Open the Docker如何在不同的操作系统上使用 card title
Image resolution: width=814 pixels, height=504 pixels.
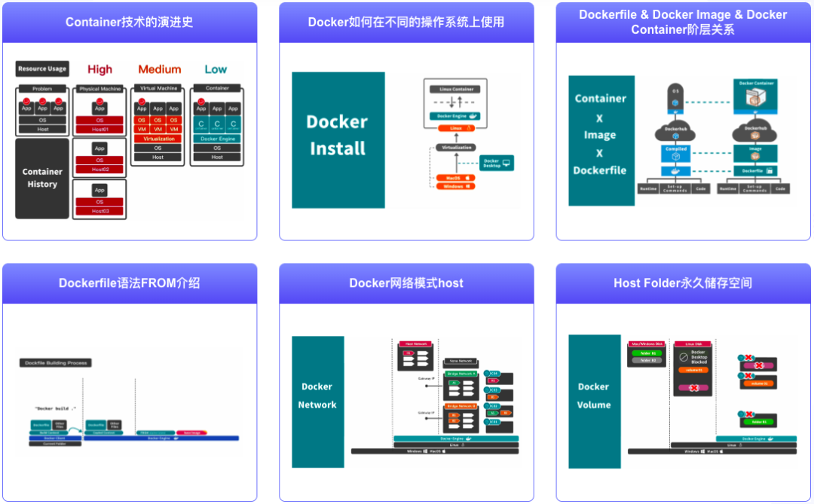tap(406, 22)
